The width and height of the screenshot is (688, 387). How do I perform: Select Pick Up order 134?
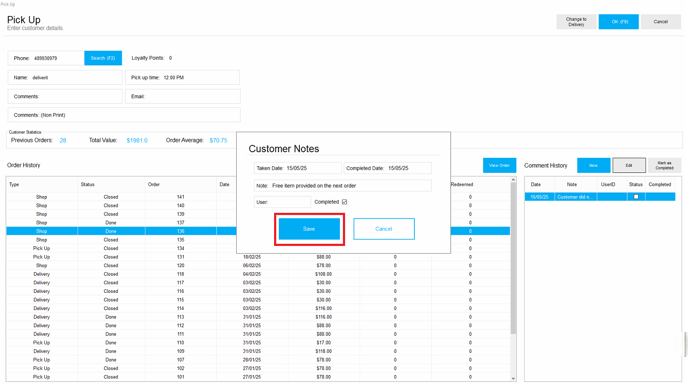258,248
